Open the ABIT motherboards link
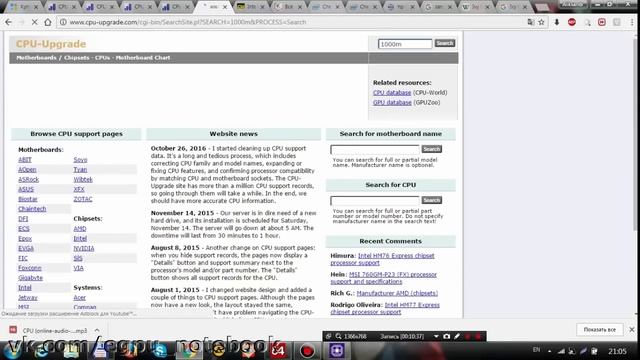Image resolution: width=640 pixels, height=360 pixels. tap(25, 160)
